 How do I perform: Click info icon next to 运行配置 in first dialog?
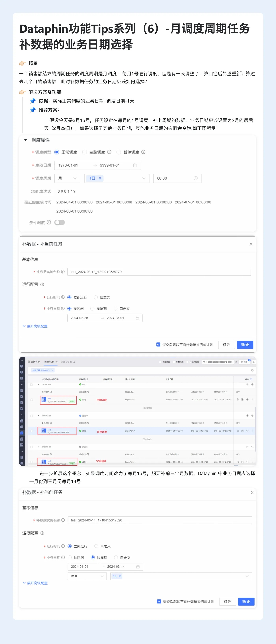point(42,284)
